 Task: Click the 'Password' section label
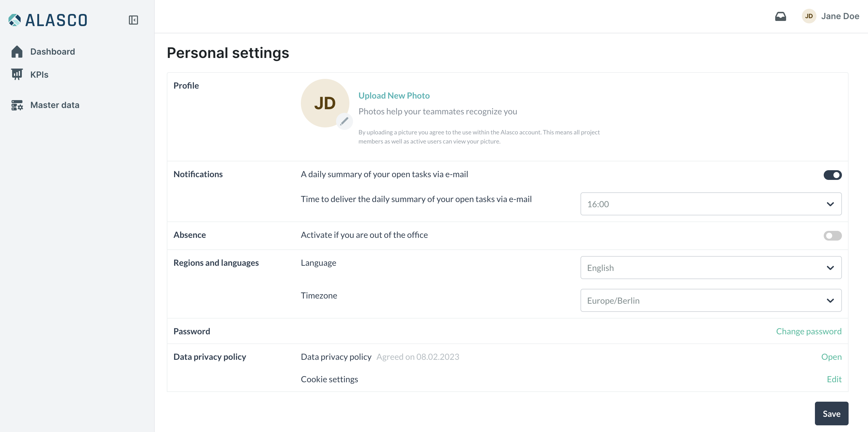click(x=192, y=331)
